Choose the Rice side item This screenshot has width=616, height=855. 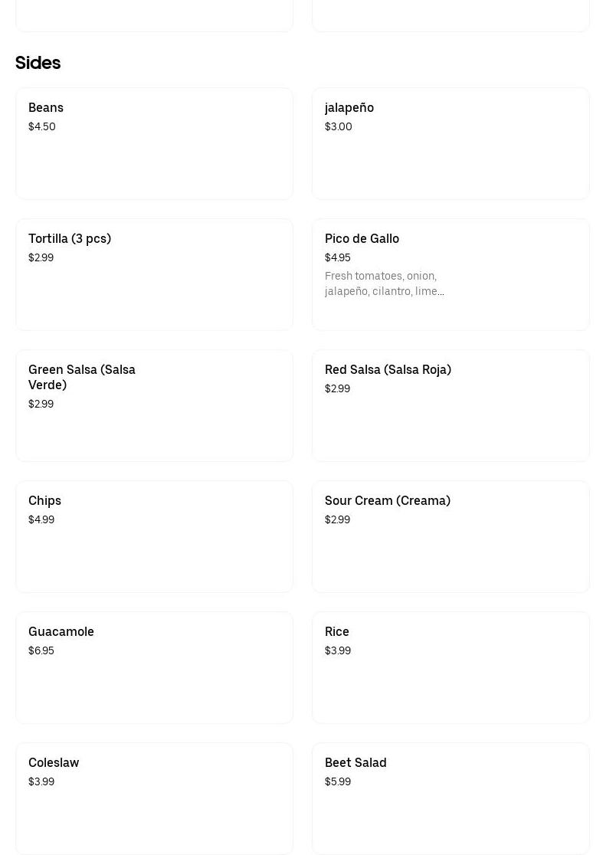click(x=451, y=667)
